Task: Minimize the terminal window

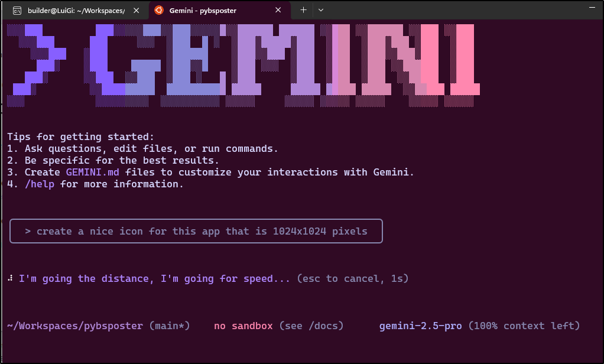Action: pyautogui.click(x=592, y=7)
